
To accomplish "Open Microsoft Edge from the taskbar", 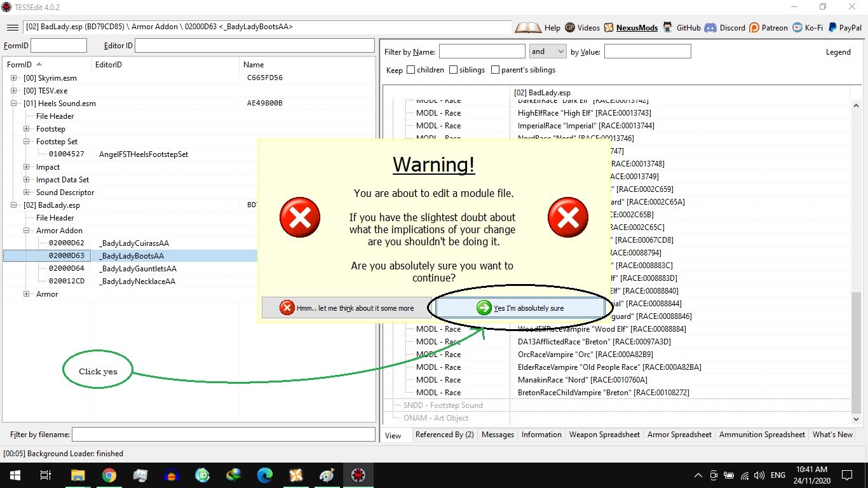I will [x=265, y=475].
